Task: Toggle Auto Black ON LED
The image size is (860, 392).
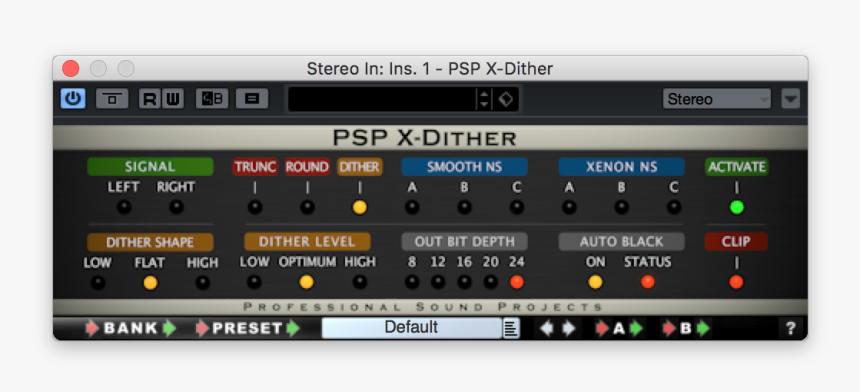Action: point(595,282)
